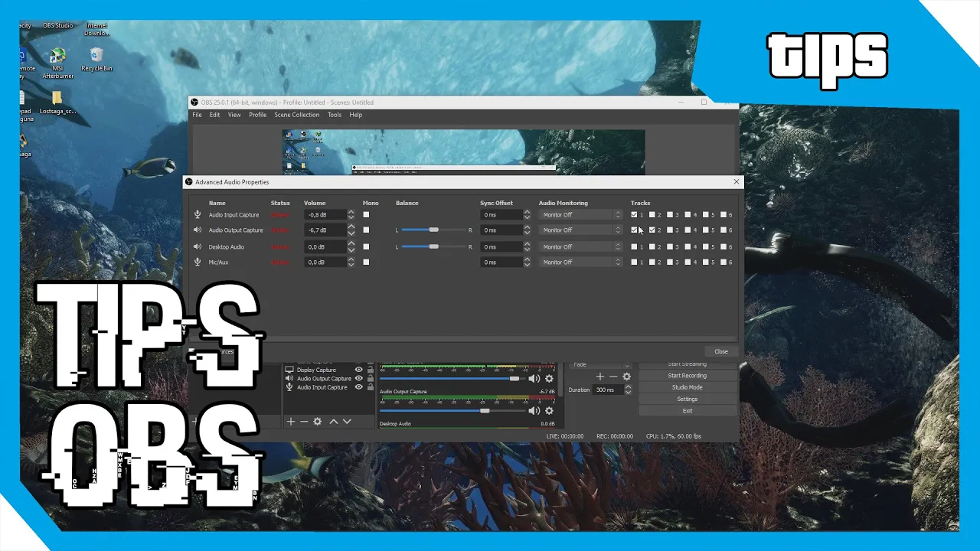Image resolution: width=980 pixels, height=551 pixels.
Task: Click the Audio Output Capture speaker icon in sources
Action: coord(289,379)
